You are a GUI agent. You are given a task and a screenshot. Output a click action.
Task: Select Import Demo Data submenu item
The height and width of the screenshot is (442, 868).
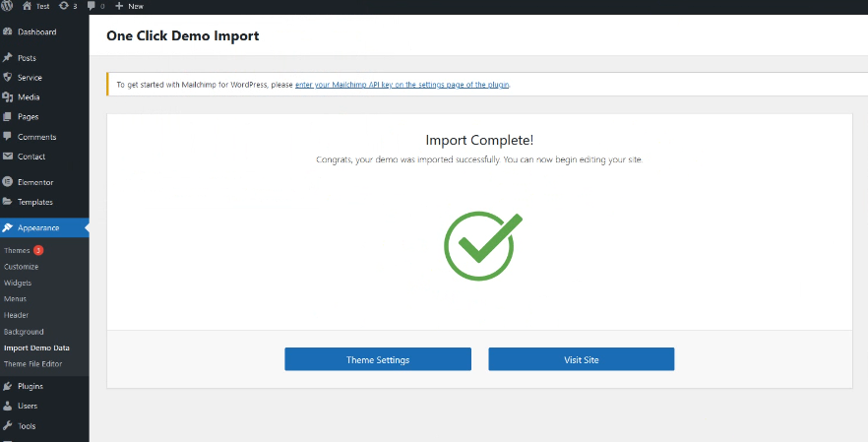pos(36,347)
